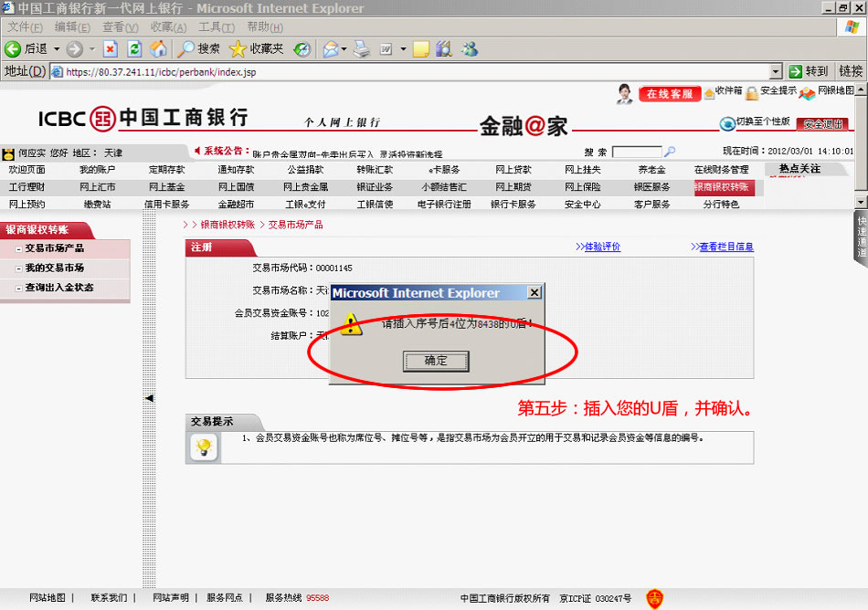
Task: Open the 我的账户 navigation item
Action: click(97, 170)
